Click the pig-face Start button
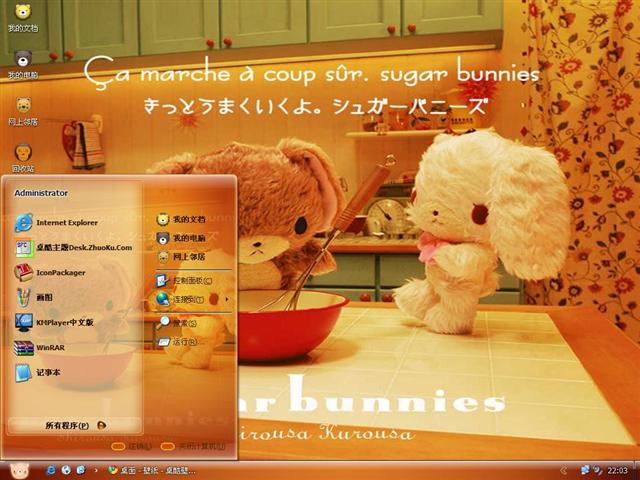This screenshot has height=480, width=640. [x=19, y=471]
